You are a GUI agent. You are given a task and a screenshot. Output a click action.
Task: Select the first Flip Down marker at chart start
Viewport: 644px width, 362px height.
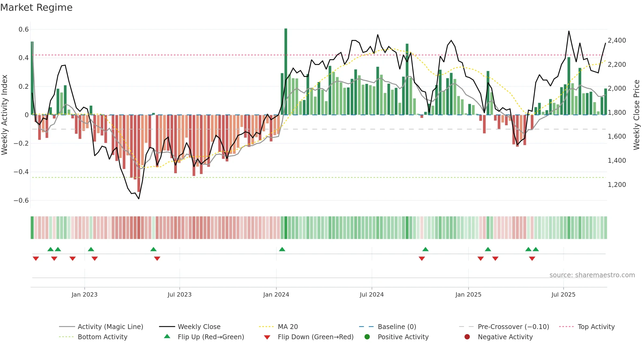click(x=36, y=258)
